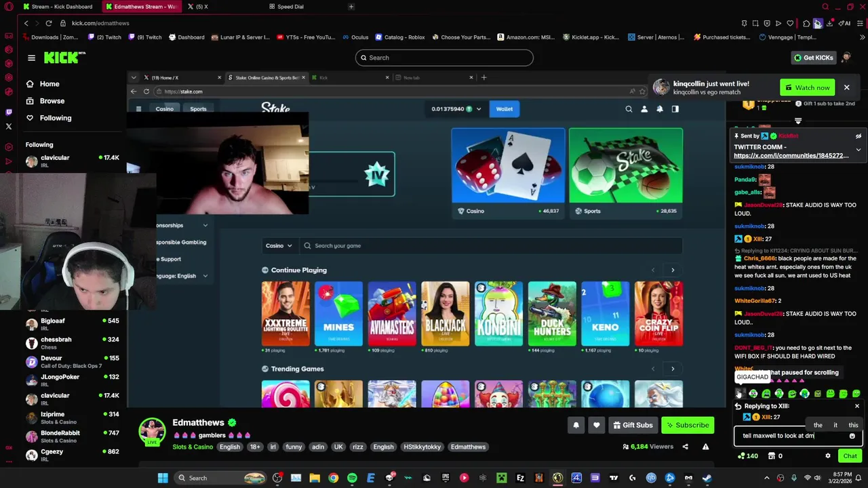868x488 pixels.
Task: Click the Watch now button
Action: pos(807,87)
